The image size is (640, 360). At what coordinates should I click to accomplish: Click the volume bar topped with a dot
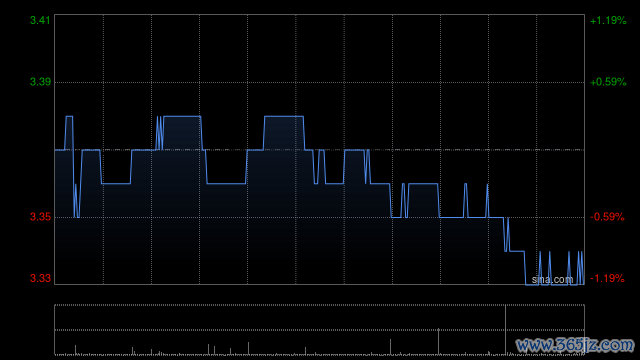coord(439,342)
